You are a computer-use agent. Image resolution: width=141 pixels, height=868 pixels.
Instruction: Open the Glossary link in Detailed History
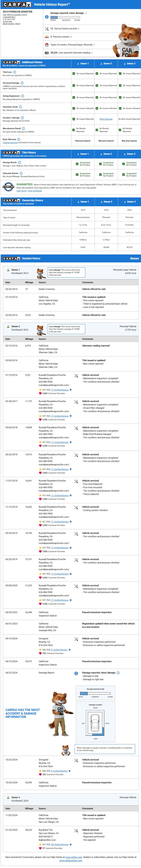click(134, 258)
